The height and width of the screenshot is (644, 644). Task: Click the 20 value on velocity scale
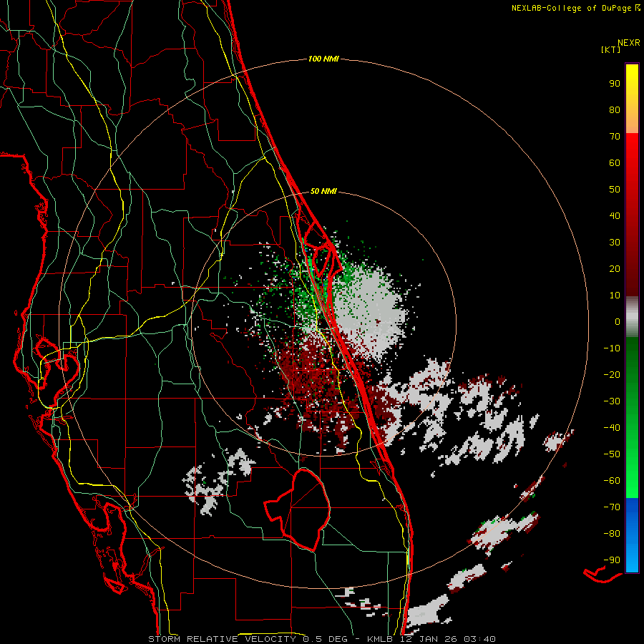click(x=615, y=269)
